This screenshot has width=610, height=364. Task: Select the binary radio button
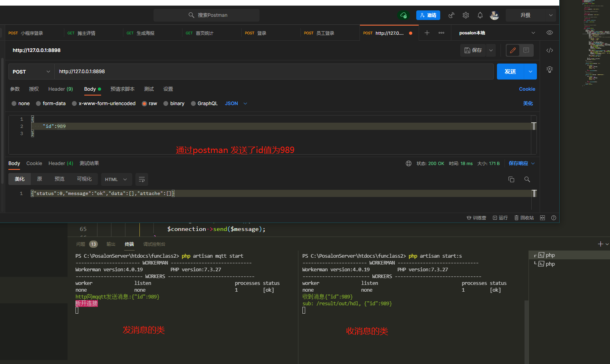click(166, 103)
